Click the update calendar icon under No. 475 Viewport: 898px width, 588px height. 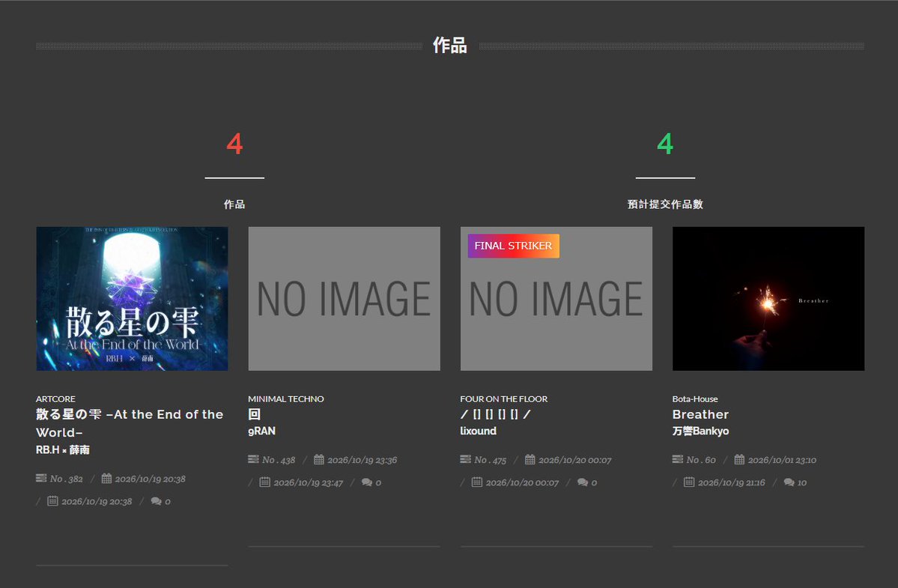coord(477,482)
